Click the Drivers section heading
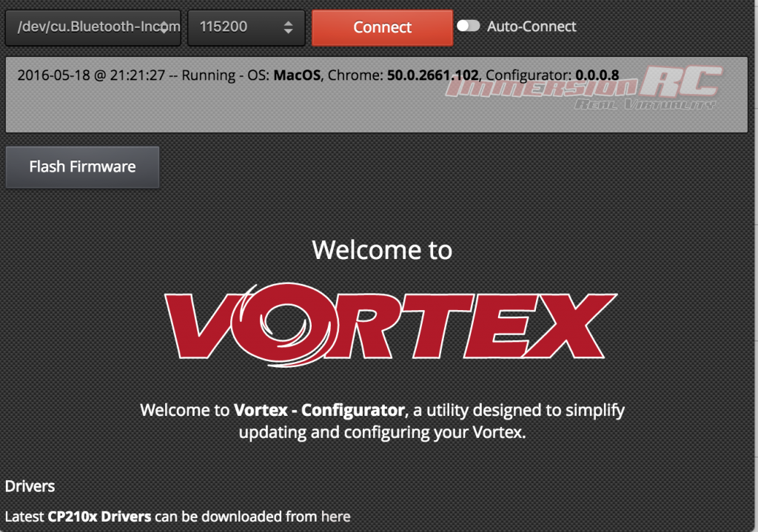The image size is (758, 532). tap(29, 486)
